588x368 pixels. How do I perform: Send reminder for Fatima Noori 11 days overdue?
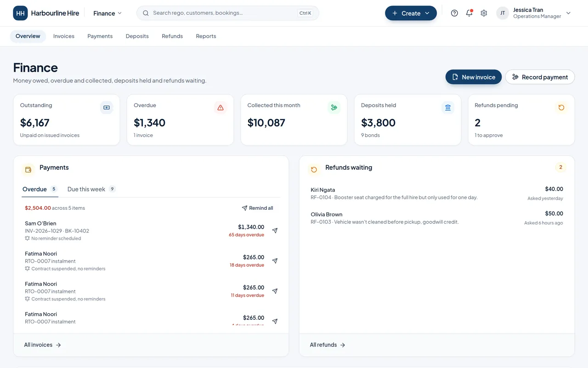tap(275, 291)
